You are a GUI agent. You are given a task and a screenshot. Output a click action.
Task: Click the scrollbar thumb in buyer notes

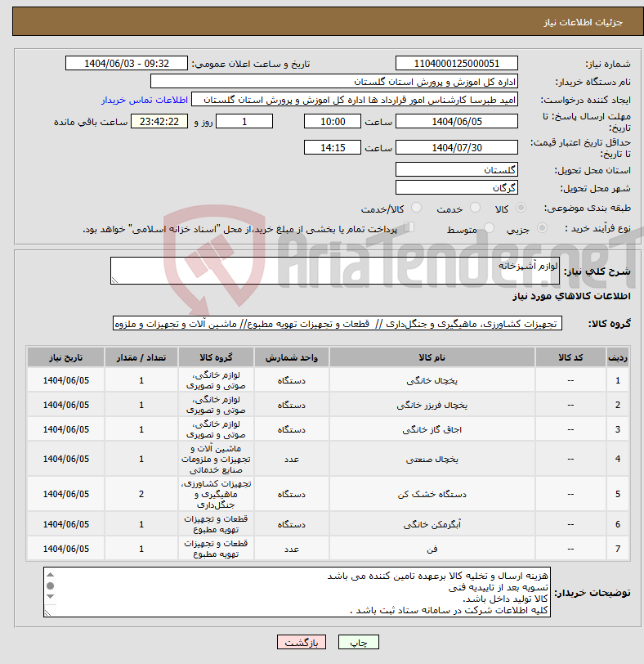pyautogui.click(x=51, y=585)
